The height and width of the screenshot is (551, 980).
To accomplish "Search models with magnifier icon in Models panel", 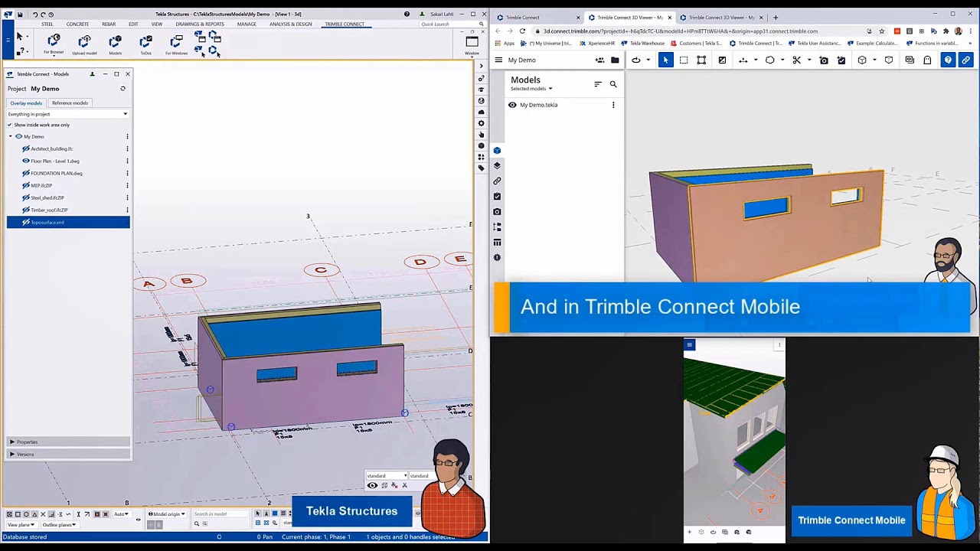I will 613,84.
